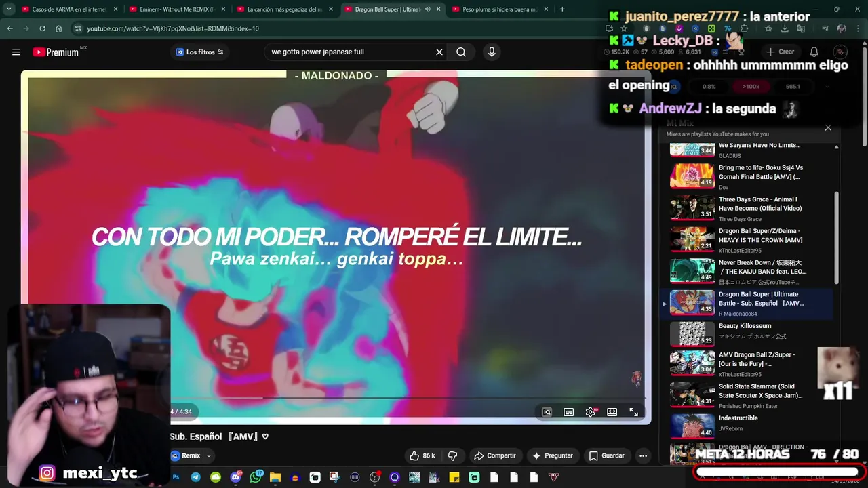Open browser downloads
The height and width of the screenshot is (488, 868).
click(785, 28)
